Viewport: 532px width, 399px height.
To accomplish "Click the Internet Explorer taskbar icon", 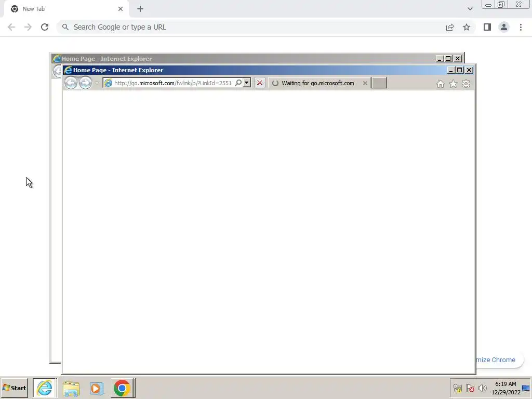I will pos(45,388).
